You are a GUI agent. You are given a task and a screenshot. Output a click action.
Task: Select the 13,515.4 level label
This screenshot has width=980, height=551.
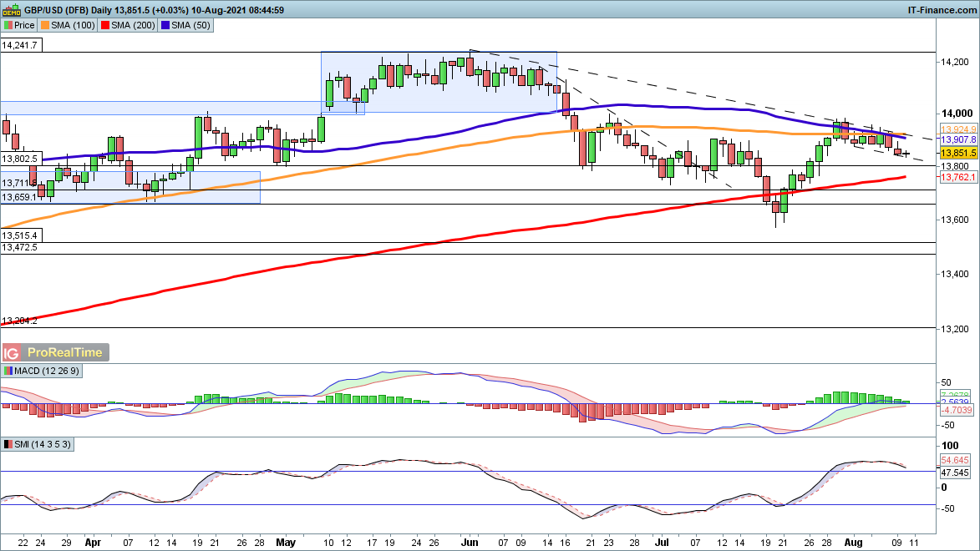coord(21,236)
